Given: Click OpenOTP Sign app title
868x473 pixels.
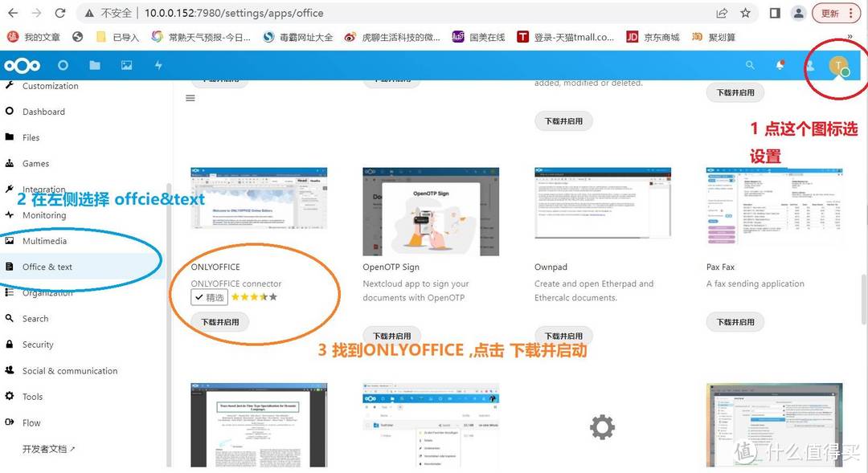Looking at the screenshot, I should pyautogui.click(x=391, y=267).
